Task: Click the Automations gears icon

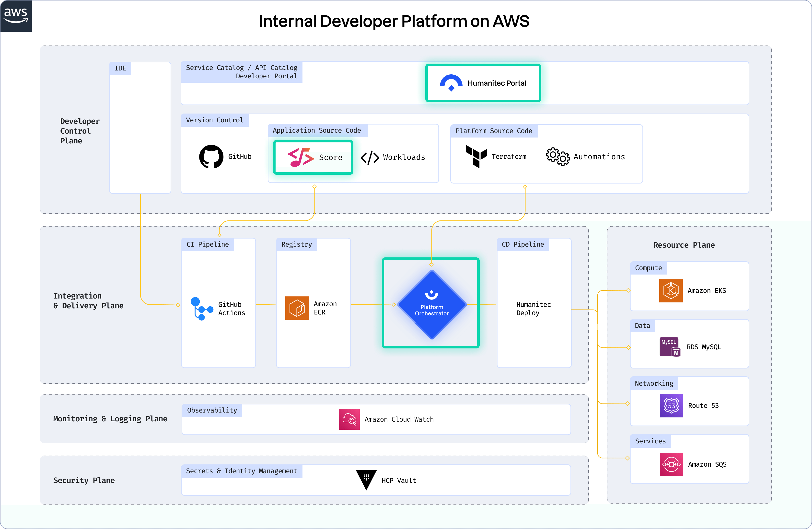Action: (557, 157)
